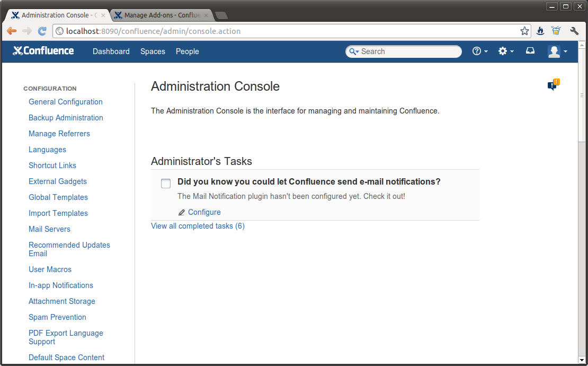Expand the user profile avatar menu
588x366 pixels.
click(557, 51)
